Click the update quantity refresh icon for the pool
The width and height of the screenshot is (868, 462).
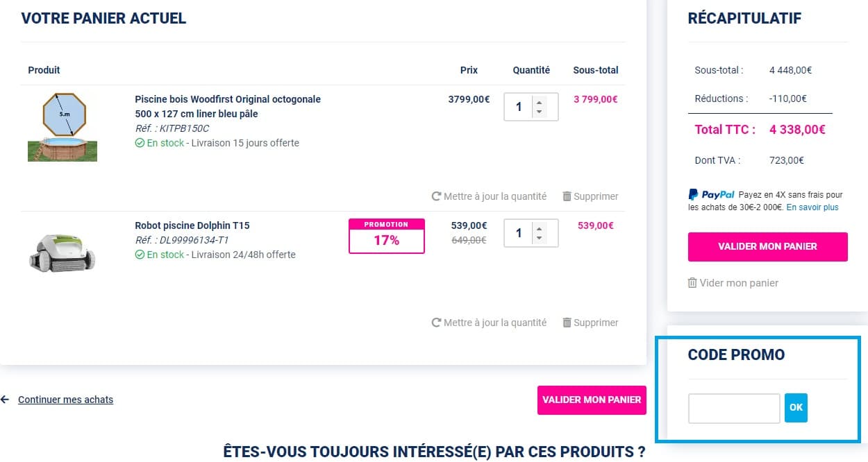tap(436, 196)
